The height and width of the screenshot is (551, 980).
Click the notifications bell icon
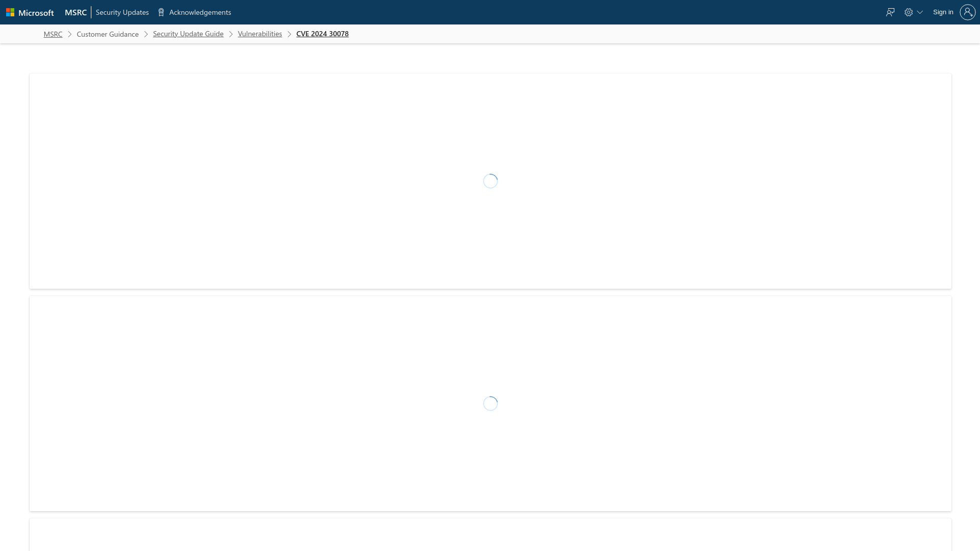coord(890,12)
